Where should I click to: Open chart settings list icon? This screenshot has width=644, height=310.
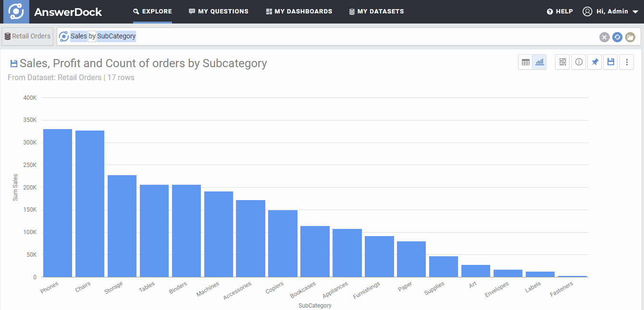562,62
